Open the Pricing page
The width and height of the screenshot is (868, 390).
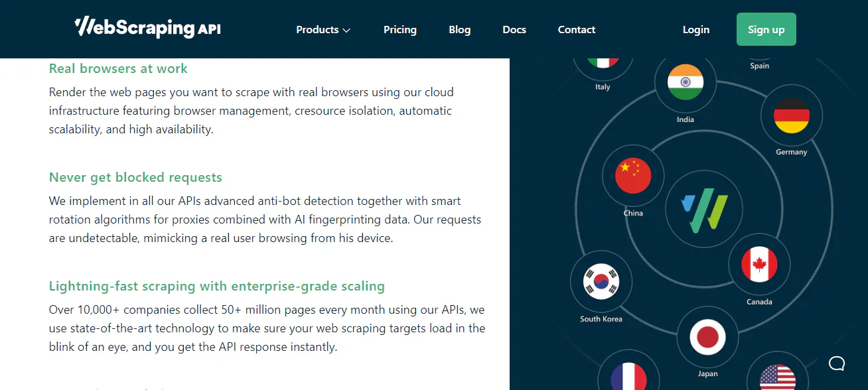coord(399,29)
